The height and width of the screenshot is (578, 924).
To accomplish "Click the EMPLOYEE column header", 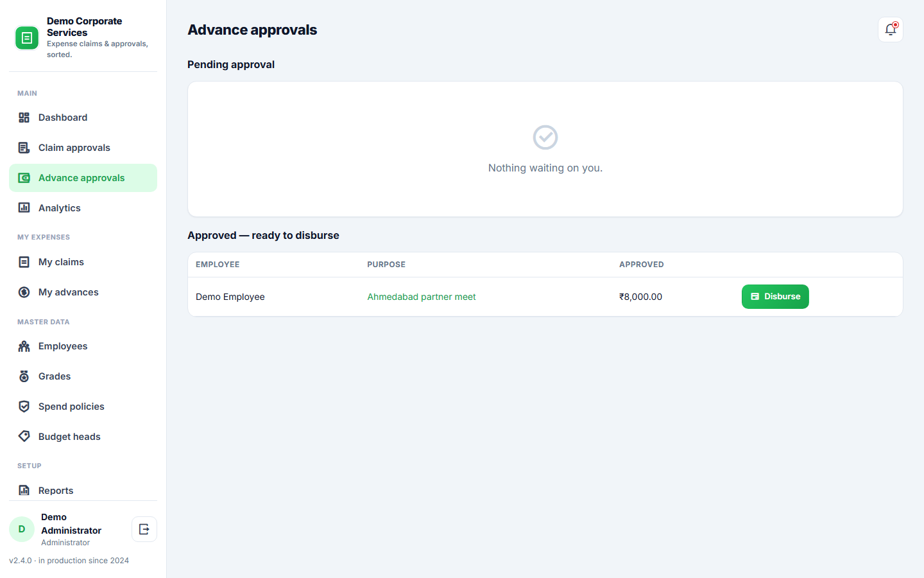I will click(218, 265).
